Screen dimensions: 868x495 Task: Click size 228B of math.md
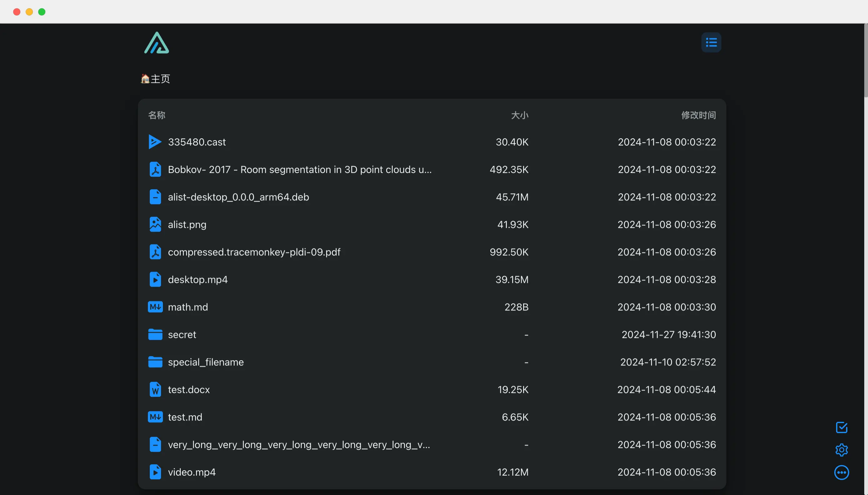516,307
